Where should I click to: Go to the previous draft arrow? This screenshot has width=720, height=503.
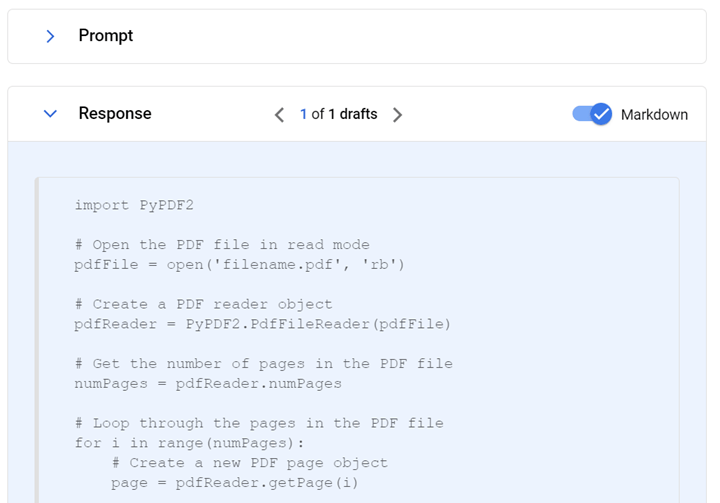click(279, 115)
